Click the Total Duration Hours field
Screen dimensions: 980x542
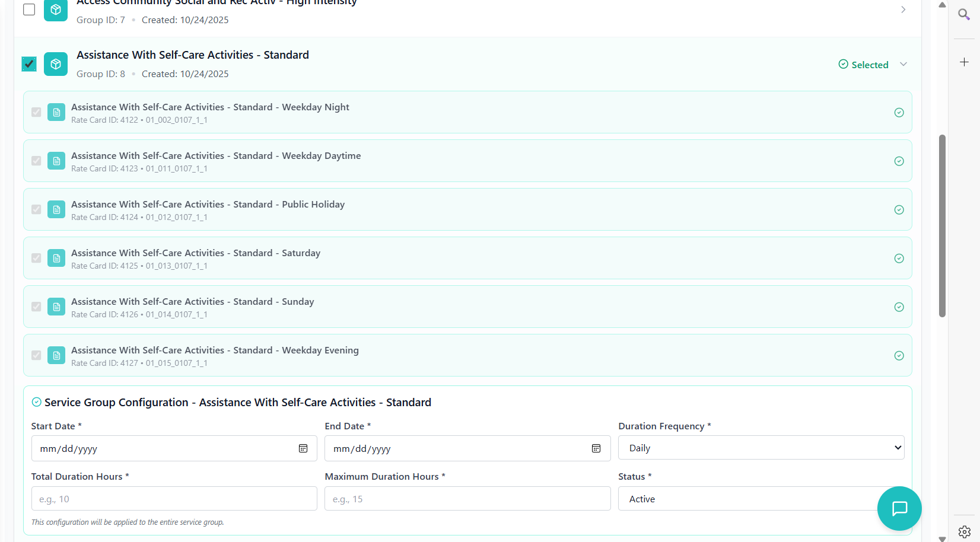point(174,499)
